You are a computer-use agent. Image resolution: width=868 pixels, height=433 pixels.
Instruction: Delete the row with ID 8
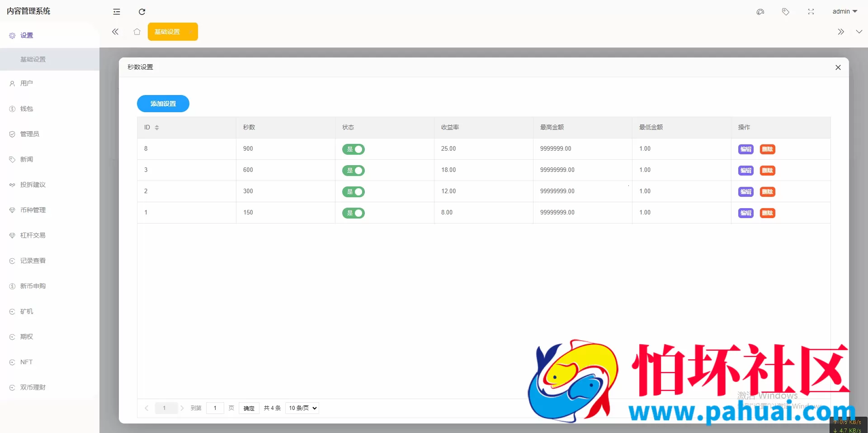point(768,149)
